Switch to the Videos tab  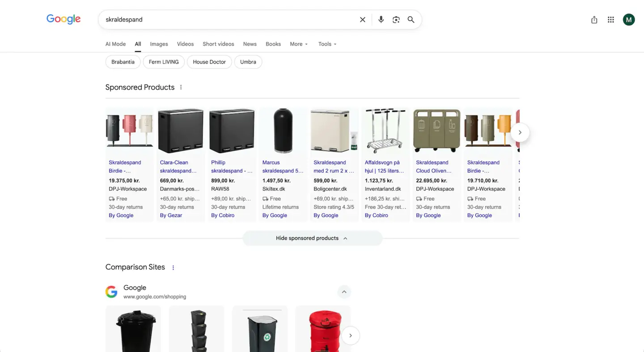point(185,44)
